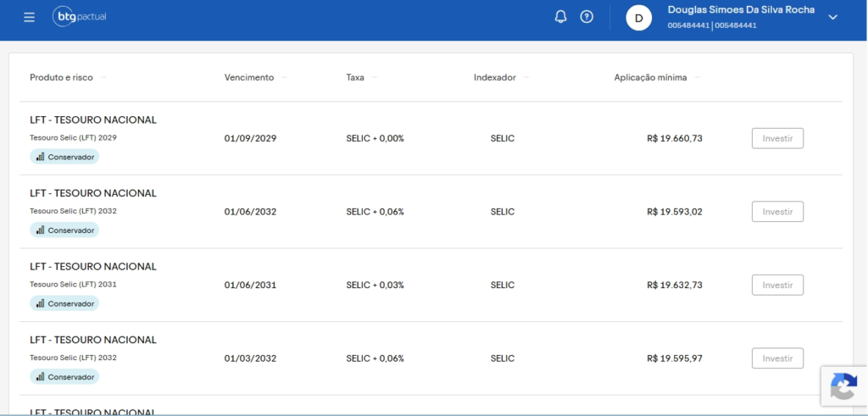This screenshot has width=868, height=416.
Task: Open the help question mark icon
Action: [587, 17]
